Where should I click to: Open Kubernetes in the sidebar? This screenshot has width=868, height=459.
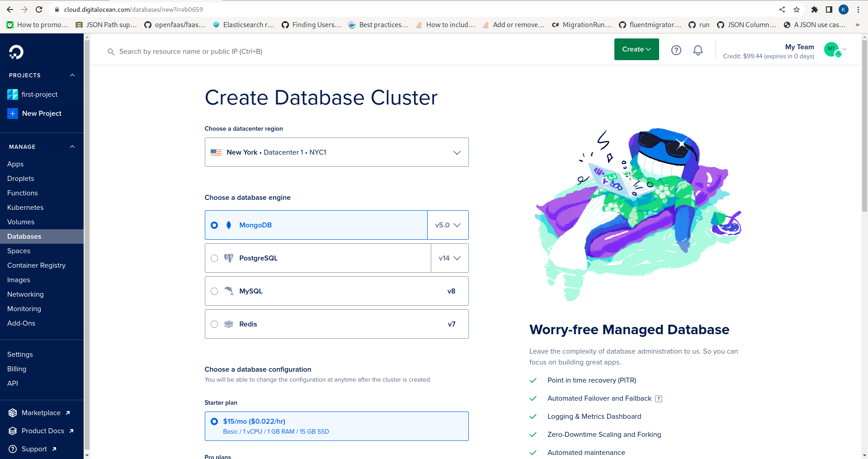pos(25,208)
